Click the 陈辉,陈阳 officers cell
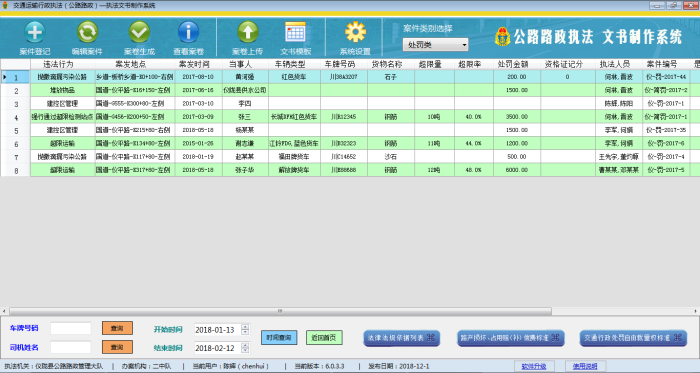700x373 pixels. (x=618, y=104)
